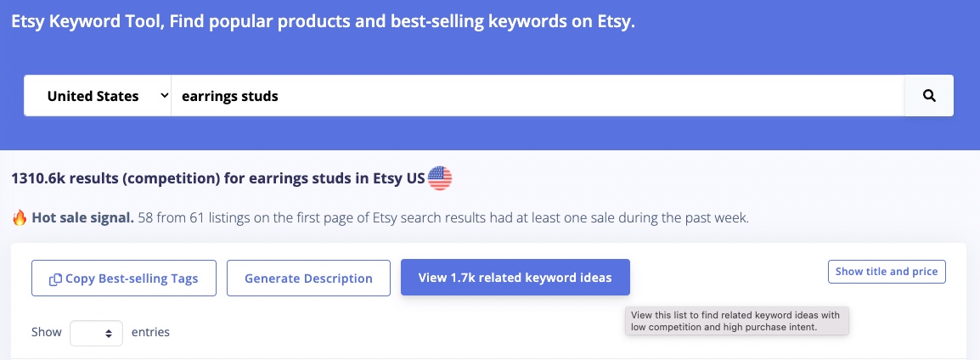Click the 58 from 61 listings sentence
Viewport: 980px width, 360px height.
click(x=443, y=218)
